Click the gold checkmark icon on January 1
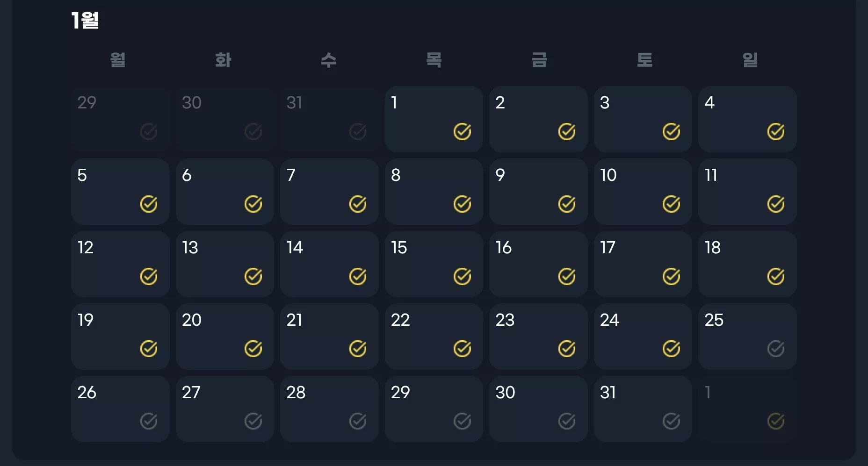This screenshot has width=868, height=466. pyautogui.click(x=462, y=132)
